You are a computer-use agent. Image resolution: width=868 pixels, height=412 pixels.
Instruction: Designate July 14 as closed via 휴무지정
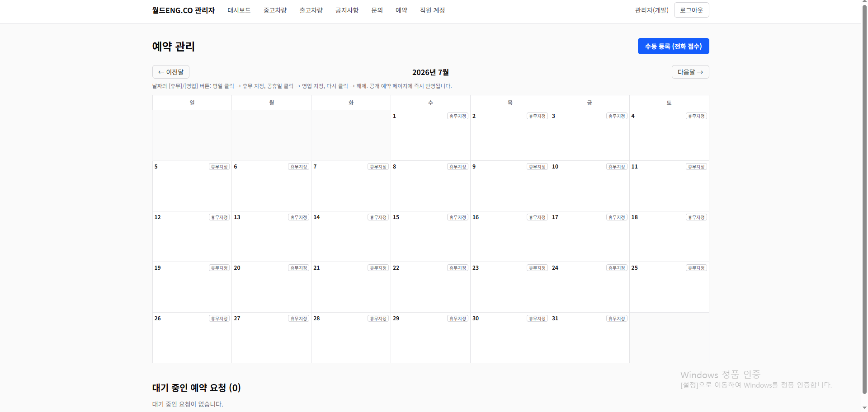(378, 217)
